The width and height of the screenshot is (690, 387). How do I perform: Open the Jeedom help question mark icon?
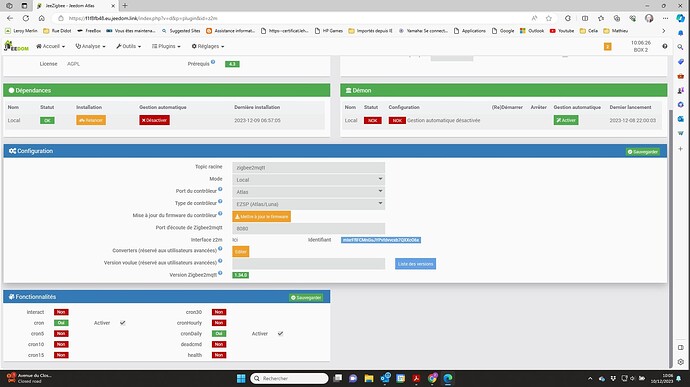pos(664,46)
